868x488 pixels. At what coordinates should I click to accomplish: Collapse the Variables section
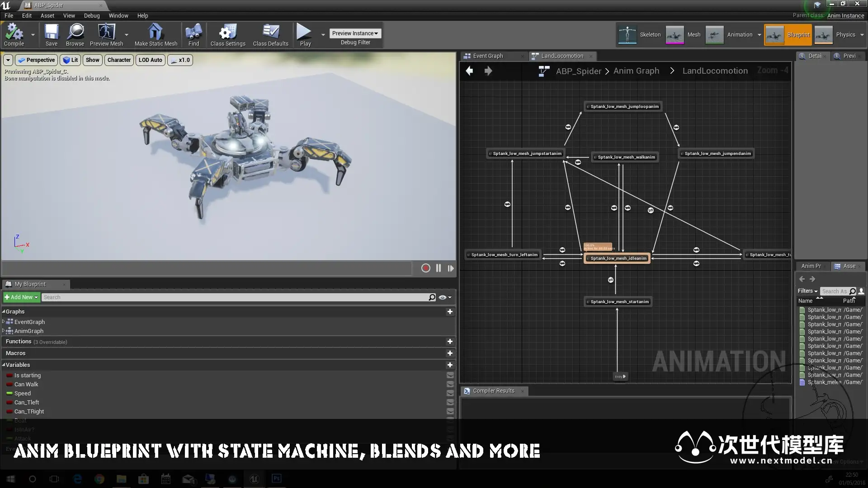tap(4, 365)
